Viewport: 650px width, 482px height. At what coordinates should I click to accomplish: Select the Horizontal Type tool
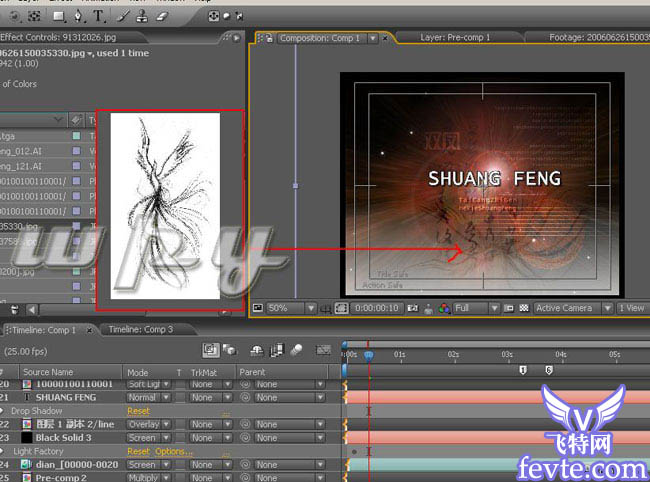click(98, 16)
